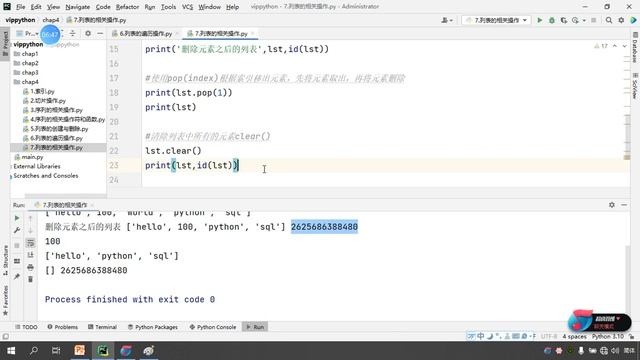Click the 4 spaces indent status
Screen dimensions: 640x360
(x=574, y=336)
